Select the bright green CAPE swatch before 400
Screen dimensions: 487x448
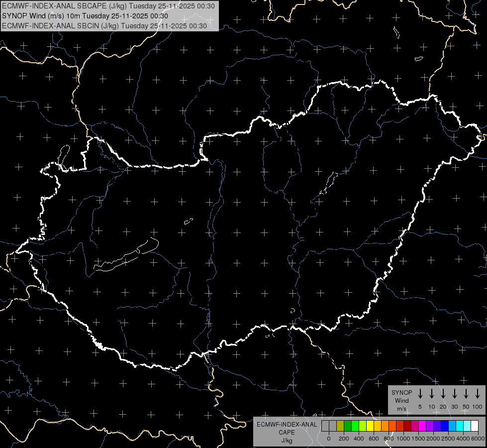pos(355,426)
